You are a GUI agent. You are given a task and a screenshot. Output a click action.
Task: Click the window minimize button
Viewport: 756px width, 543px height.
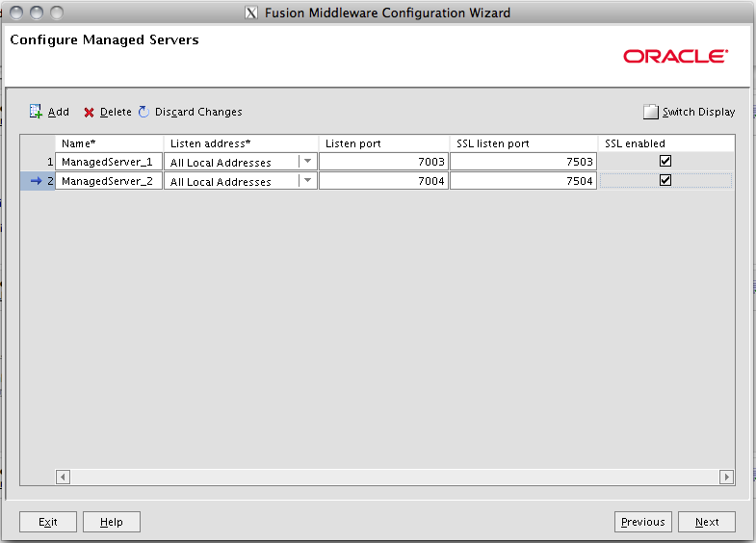37,13
